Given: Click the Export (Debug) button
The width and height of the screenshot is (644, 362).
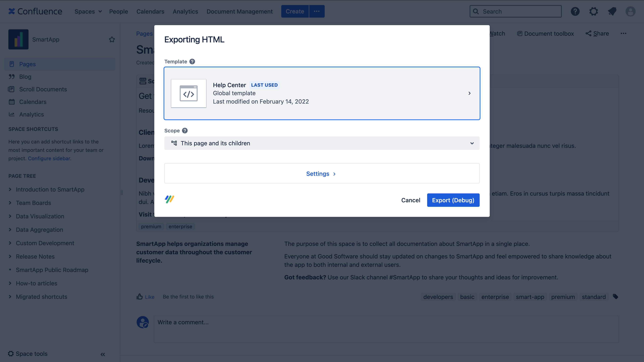Looking at the screenshot, I should [453, 200].
